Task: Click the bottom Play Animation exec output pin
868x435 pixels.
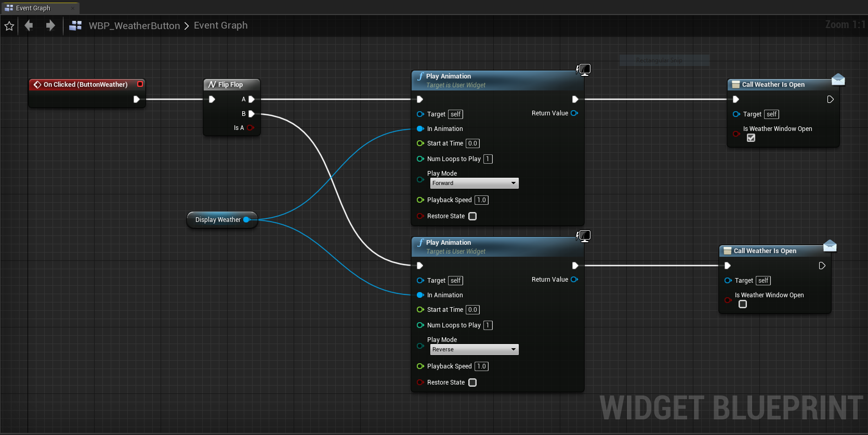Action: point(575,266)
